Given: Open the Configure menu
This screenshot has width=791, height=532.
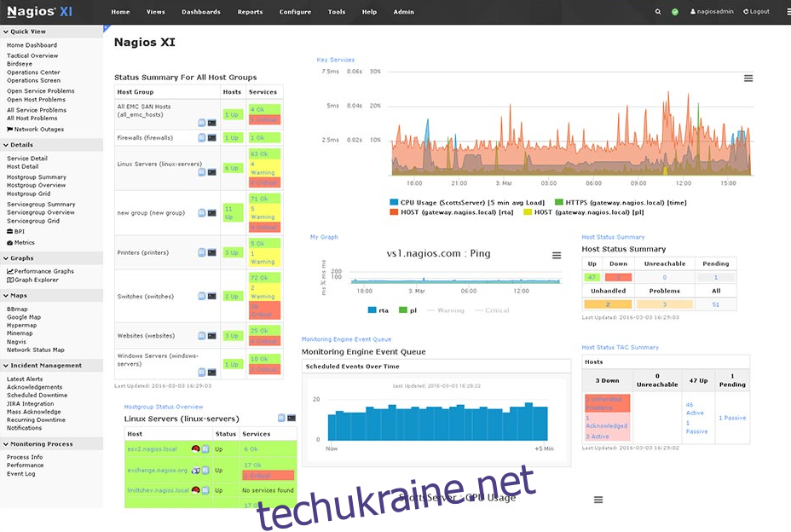Looking at the screenshot, I should 295,12.
